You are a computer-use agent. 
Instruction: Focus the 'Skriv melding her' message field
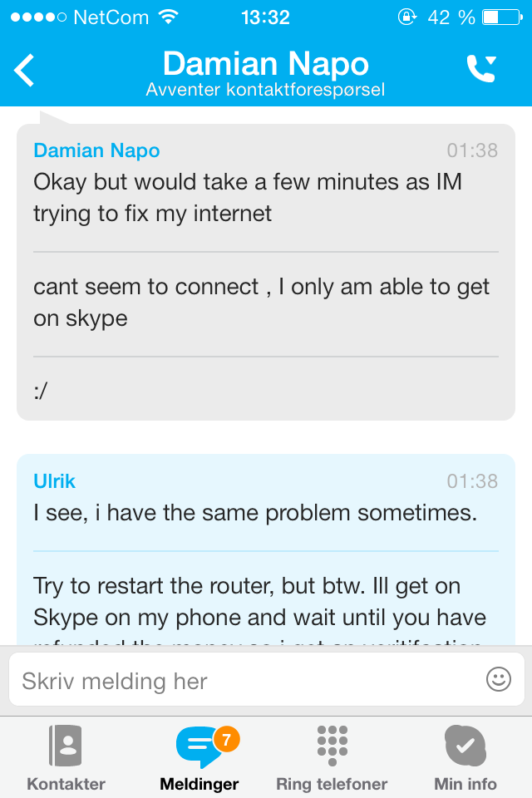tap(266, 679)
